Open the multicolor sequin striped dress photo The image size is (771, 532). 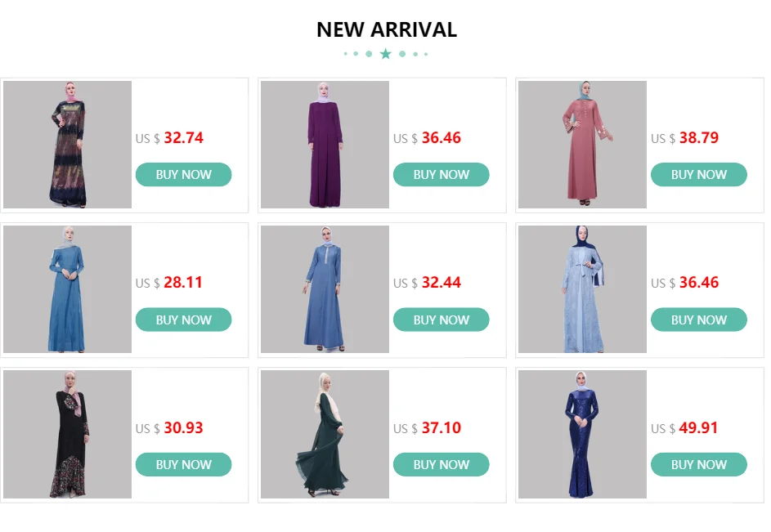(67, 145)
